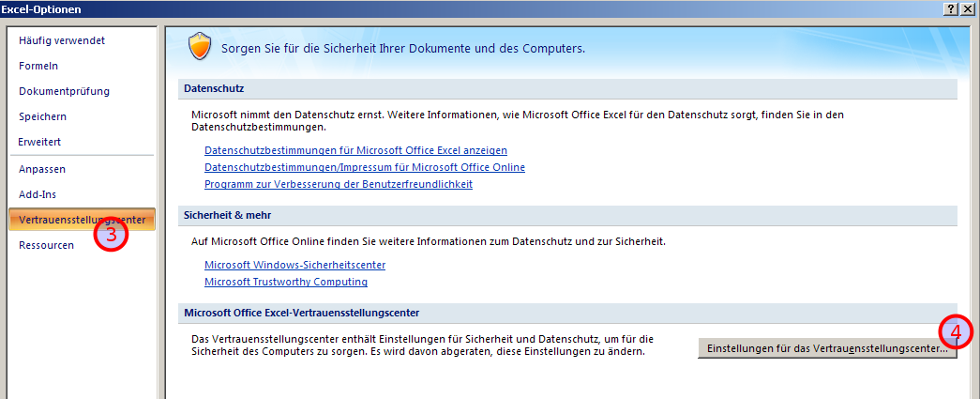Open Datenschutzbestimmungen für Microsoft Office Excel anzeigen
The height and width of the screenshot is (399, 980).
355,151
